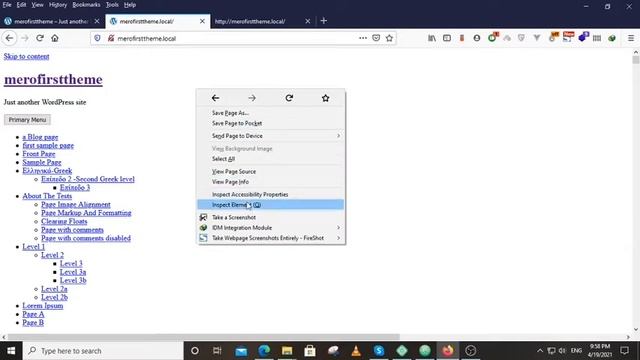Viewport: 640px width, 360px height.
Task: Click the IDM extension icon in toolbar
Action: click(x=611, y=38)
